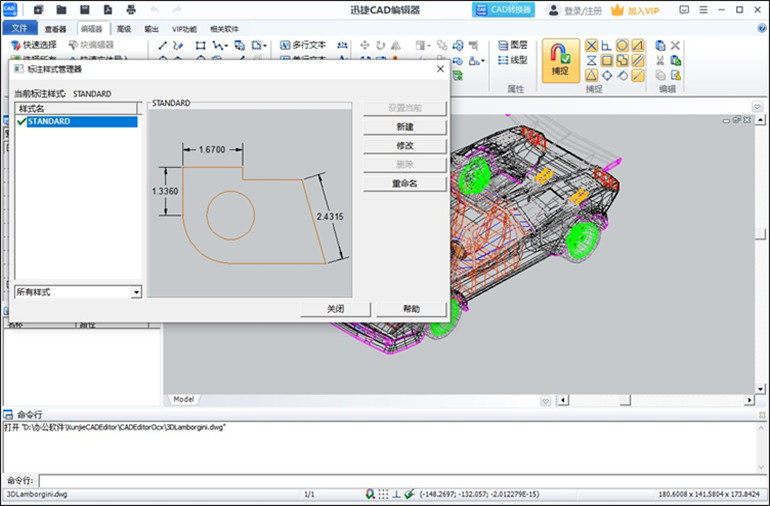This screenshot has width=770, height=506.
Task: Toggle the parallel lines snap option
Action: (x=638, y=60)
